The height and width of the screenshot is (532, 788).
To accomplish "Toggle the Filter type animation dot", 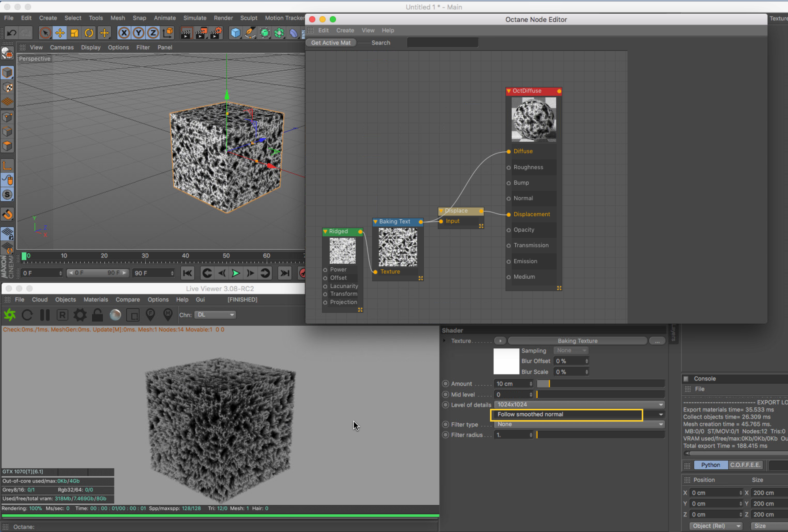I will 446,424.
